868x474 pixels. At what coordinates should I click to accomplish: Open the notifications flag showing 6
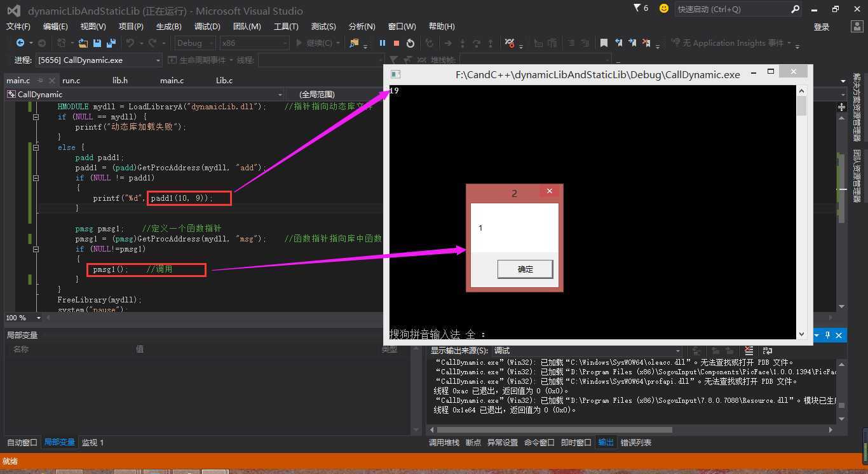coord(641,8)
